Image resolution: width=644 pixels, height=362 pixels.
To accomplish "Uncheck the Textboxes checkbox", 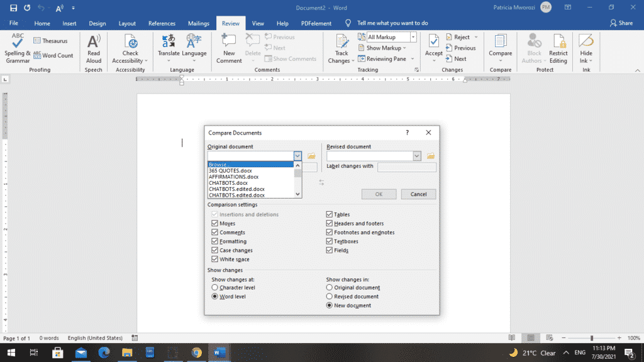I will coord(329,241).
